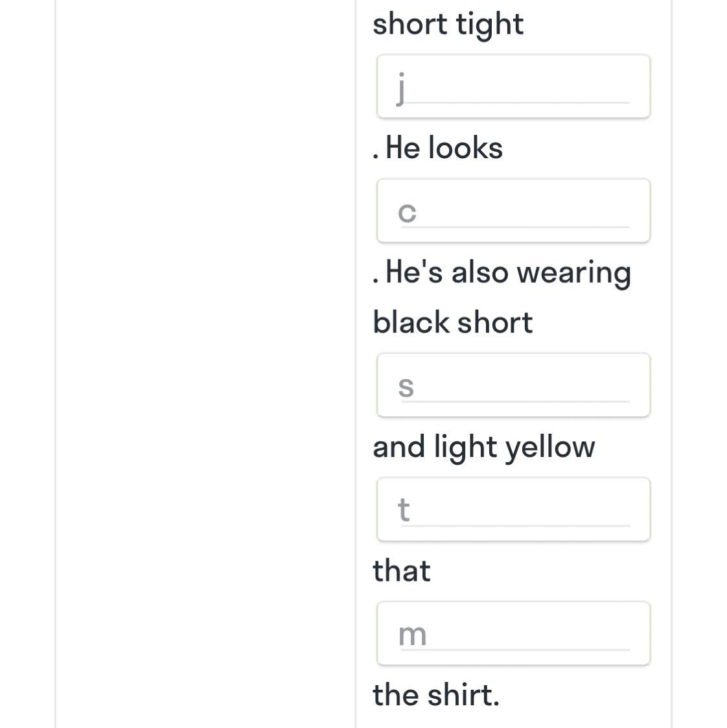Image resolution: width=727 pixels, height=728 pixels.
Task: Click the word "short" in "short tight"
Action: [410, 25]
